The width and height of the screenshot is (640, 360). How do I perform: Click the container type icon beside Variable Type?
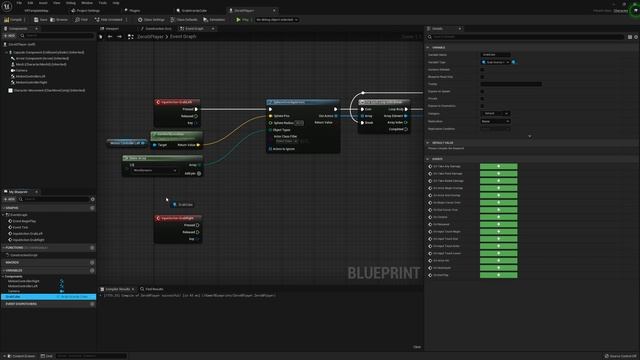point(514,62)
